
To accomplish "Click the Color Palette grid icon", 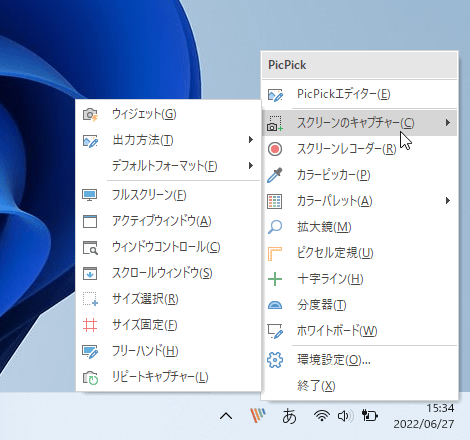I will 275,201.
